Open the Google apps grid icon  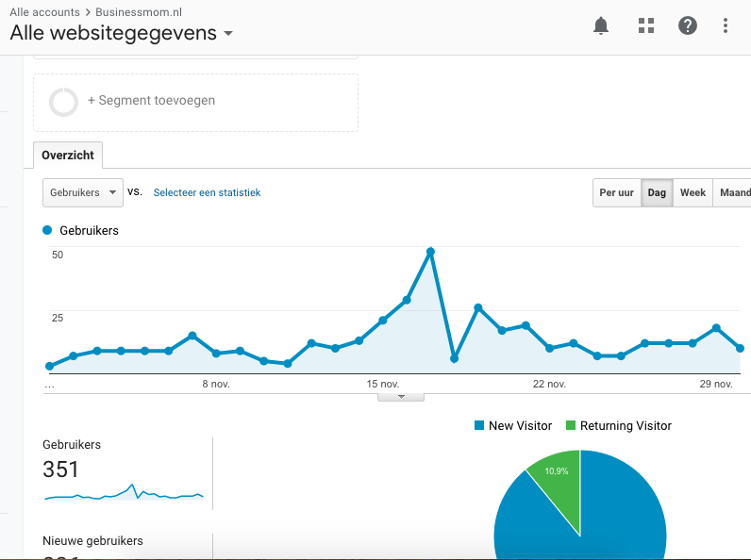click(646, 25)
